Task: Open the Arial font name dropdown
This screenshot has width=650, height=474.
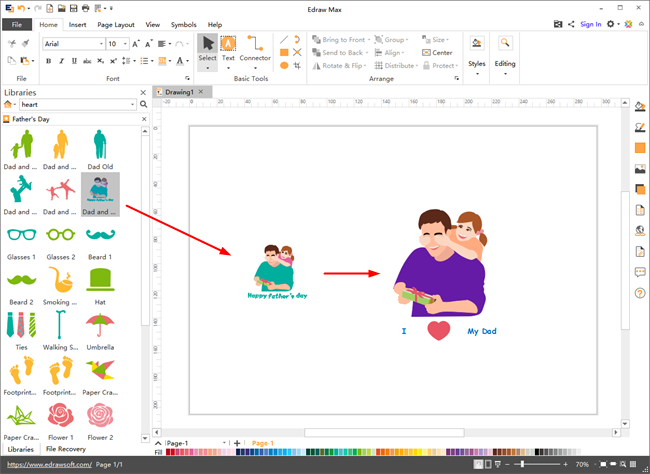Action: tap(73, 44)
